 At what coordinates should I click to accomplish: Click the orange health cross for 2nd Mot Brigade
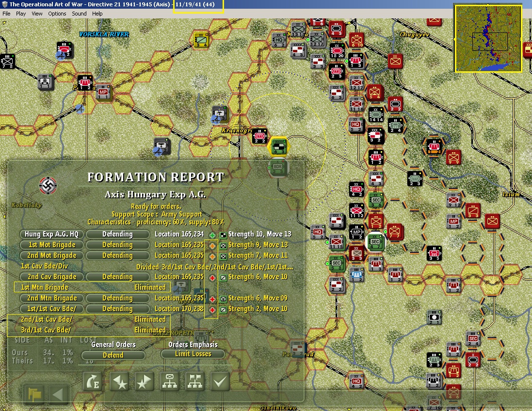coord(212,256)
